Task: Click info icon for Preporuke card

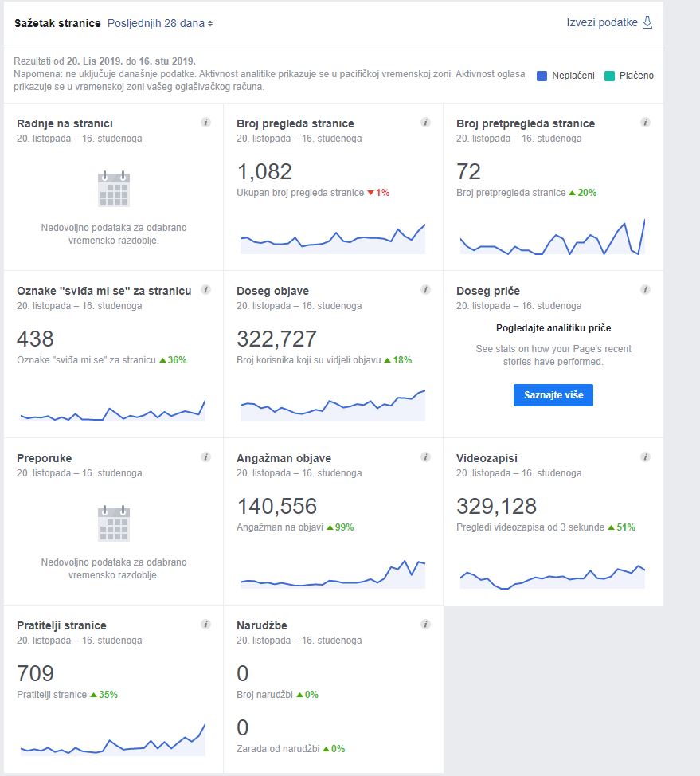Action: point(205,457)
